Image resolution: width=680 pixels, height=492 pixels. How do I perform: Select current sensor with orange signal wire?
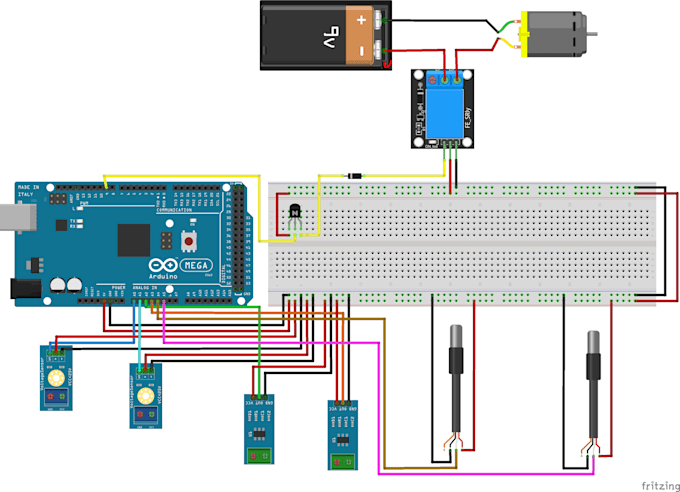tap(343, 435)
